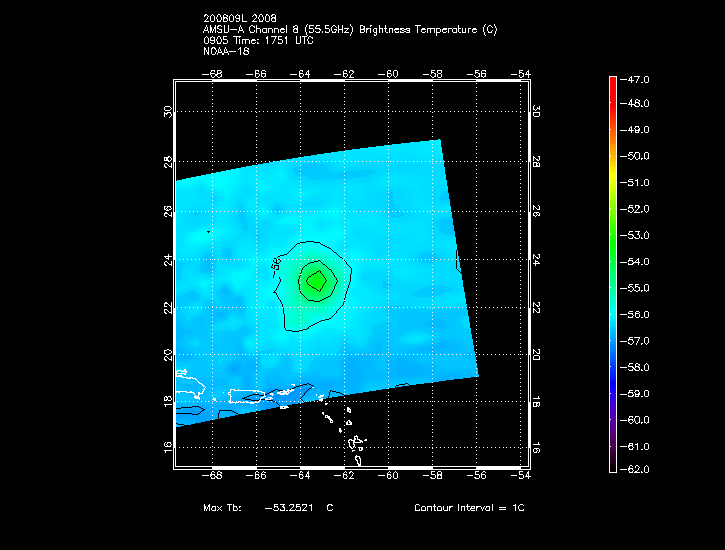This screenshot has height=550, width=725.
Task: Click the '-54' label on the lower longitude axis
Action: 521,476
